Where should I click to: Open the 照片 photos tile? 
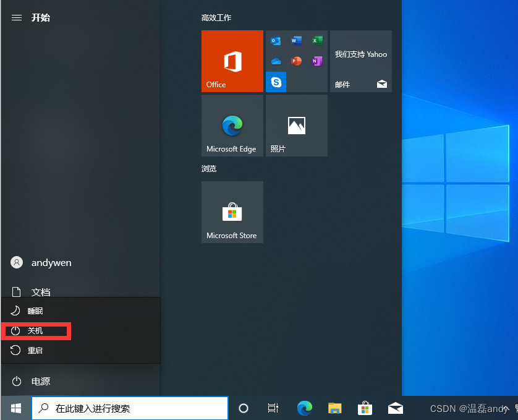coord(297,126)
